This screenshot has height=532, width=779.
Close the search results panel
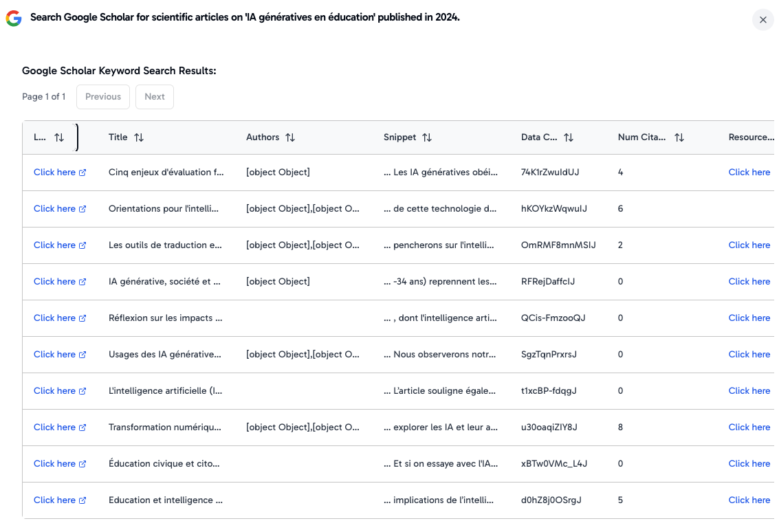tap(762, 20)
